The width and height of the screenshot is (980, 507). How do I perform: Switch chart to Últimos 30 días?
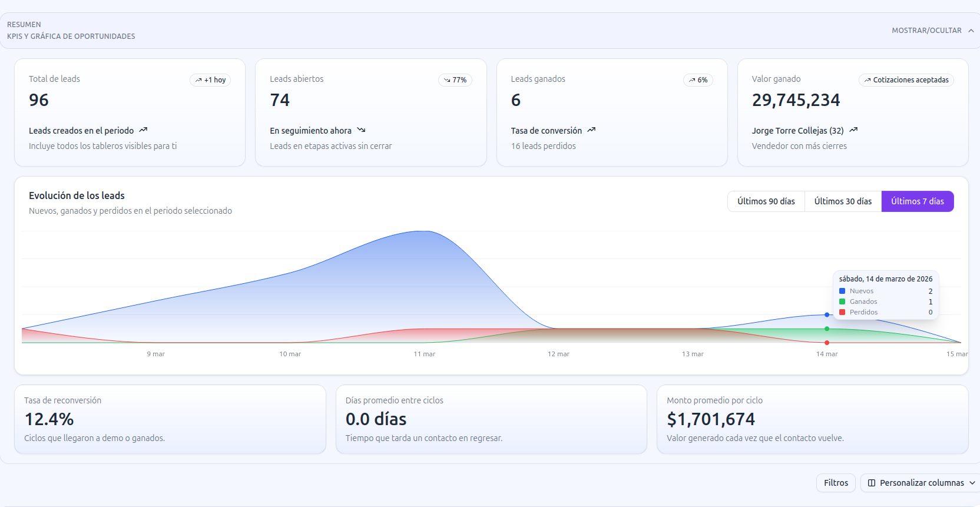pyautogui.click(x=843, y=201)
